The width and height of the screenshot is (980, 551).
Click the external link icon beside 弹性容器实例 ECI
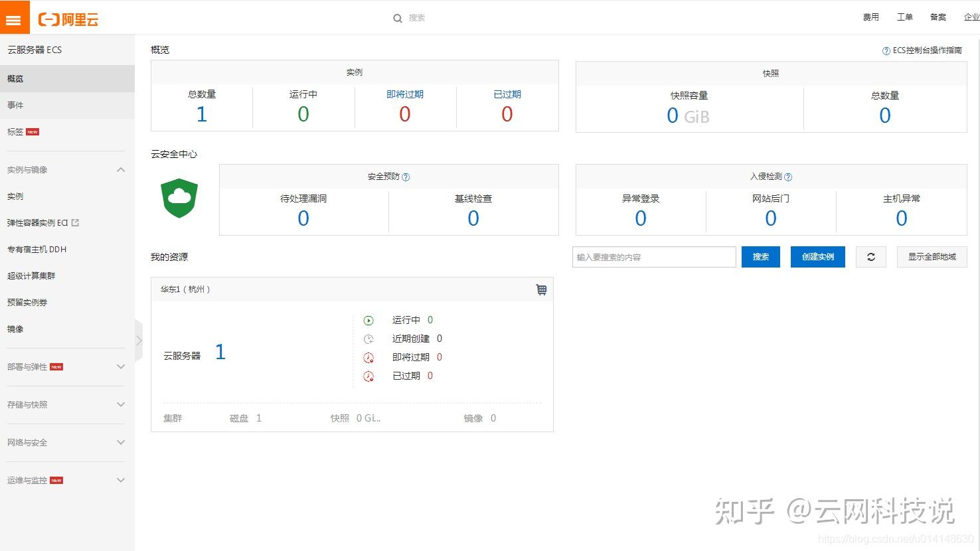click(75, 223)
